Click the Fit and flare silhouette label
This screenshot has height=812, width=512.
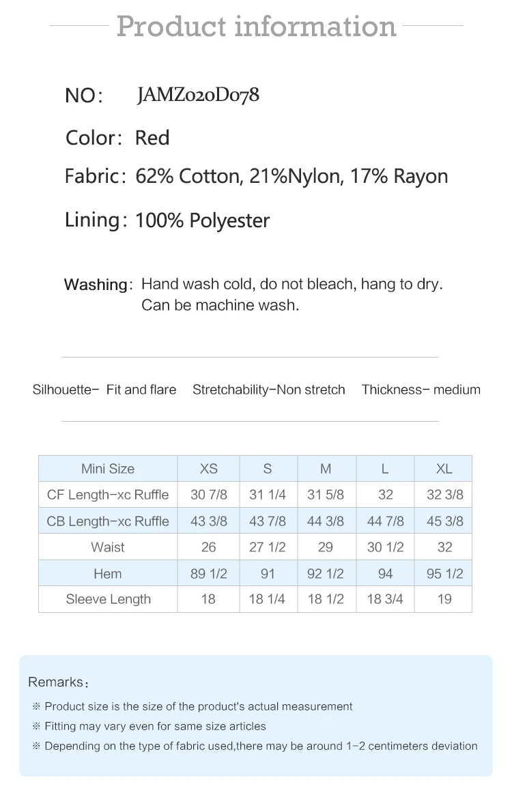point(141,390)
